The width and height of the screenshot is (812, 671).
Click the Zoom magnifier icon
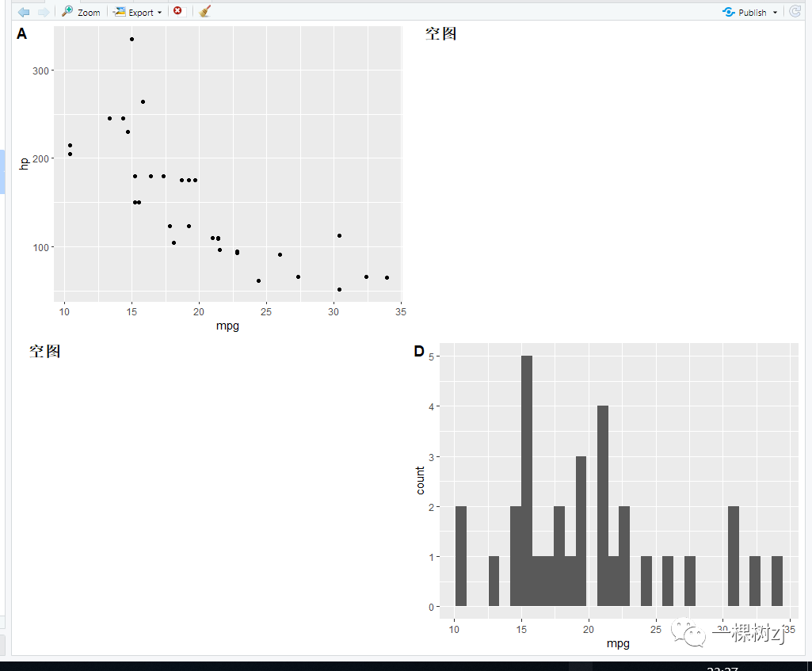[67, 11]
